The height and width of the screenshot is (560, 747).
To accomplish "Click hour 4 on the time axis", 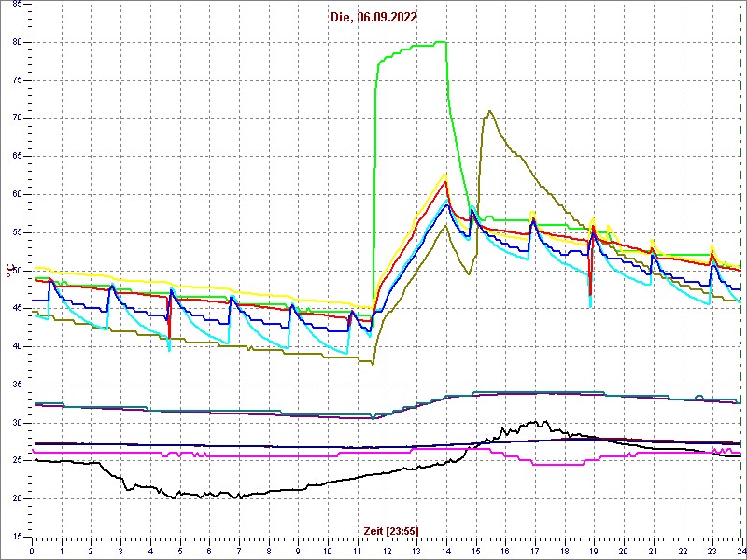I will point(150,551).
